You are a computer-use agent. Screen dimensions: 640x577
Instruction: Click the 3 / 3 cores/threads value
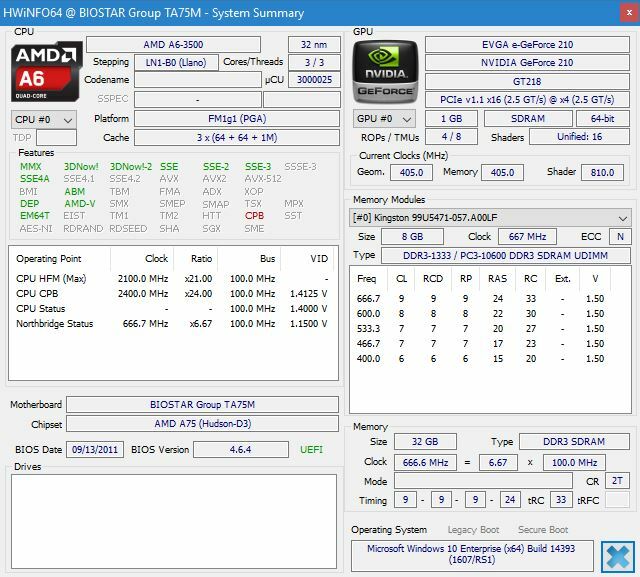314,62
